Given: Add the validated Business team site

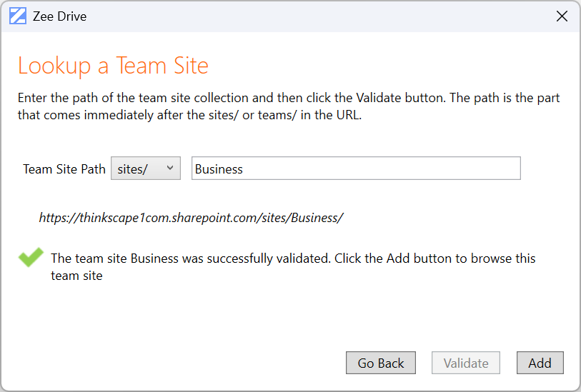Looking at the screenshot, I should coord(540,363).
